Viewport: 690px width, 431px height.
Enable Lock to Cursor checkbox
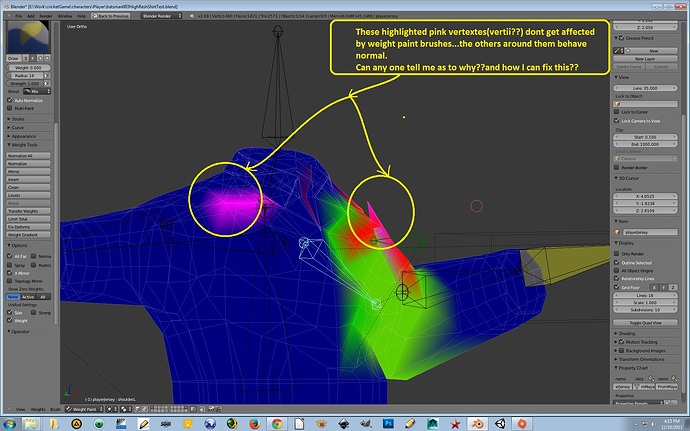click(617, 112)
